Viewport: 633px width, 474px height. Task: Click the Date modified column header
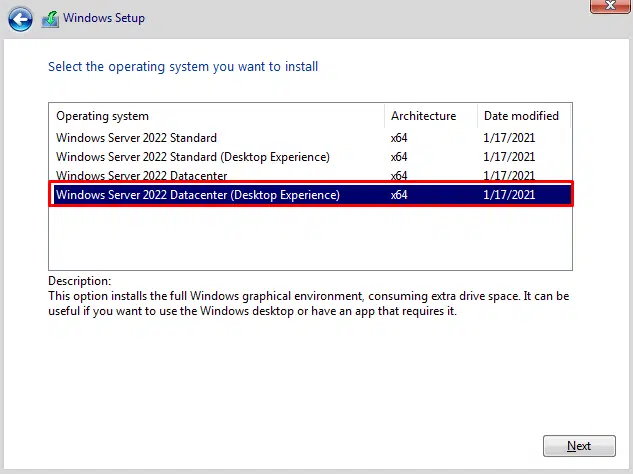523,116
